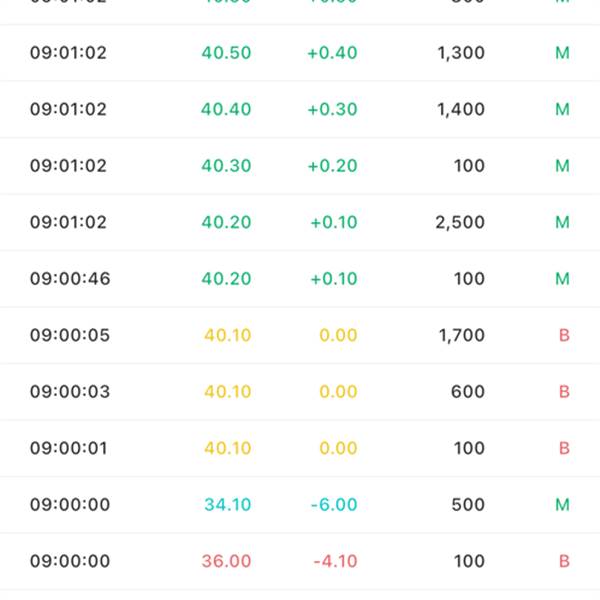Select the 36.00 price entry
The image size is (600, 600).
coord(226,561)
